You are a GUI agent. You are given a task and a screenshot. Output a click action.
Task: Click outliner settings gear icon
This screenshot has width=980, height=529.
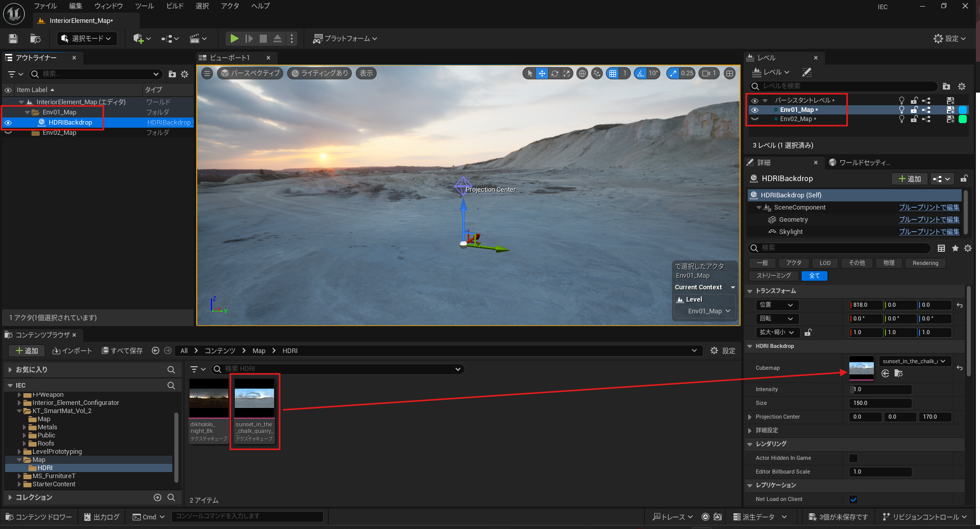click(185, 74)
